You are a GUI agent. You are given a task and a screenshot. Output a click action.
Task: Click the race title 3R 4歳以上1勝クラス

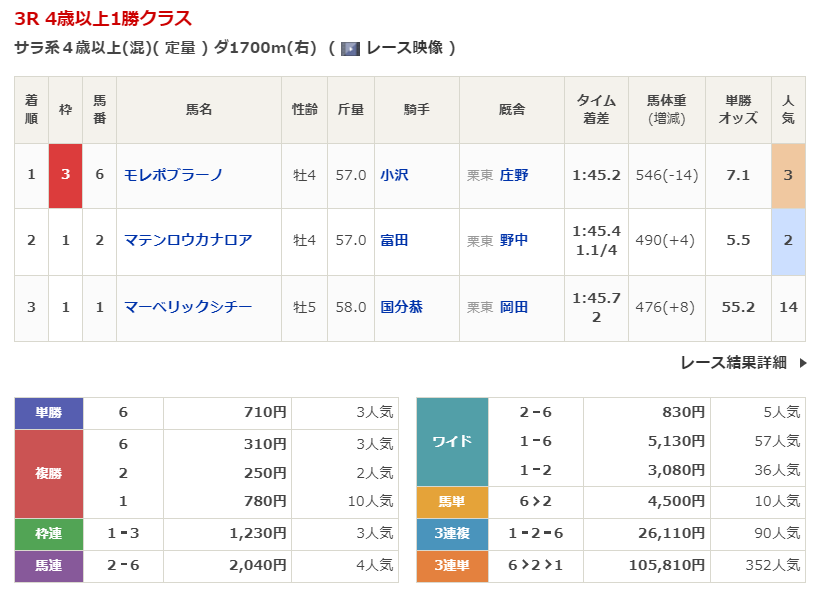coord(103,18)
